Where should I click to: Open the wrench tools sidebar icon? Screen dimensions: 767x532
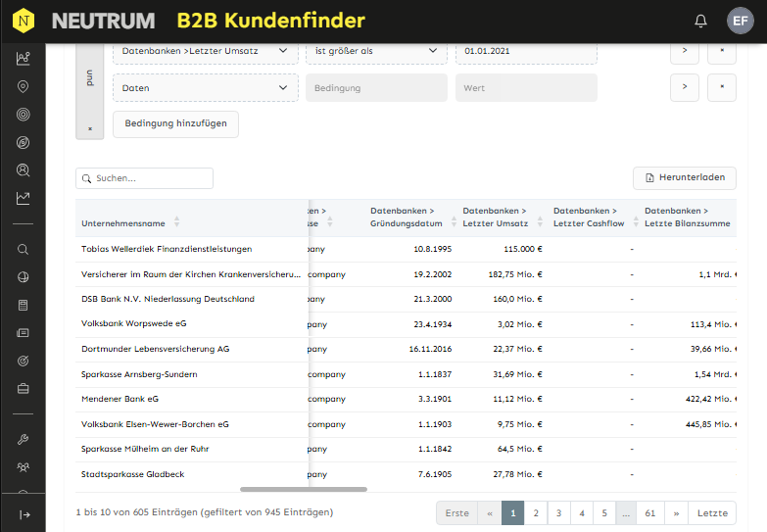point(23,440)
